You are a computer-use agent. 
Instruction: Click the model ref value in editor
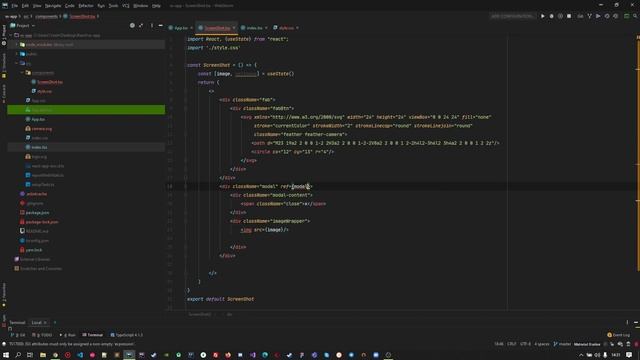click(x=302, y=187)
